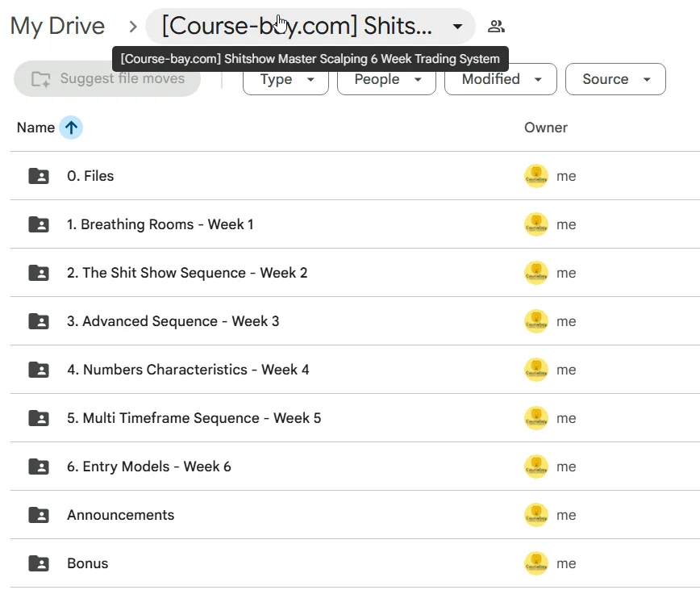Select 6. Entry Models - Week 6 name
The width and height of the screenshot is (700, 590).
point(149,467)
